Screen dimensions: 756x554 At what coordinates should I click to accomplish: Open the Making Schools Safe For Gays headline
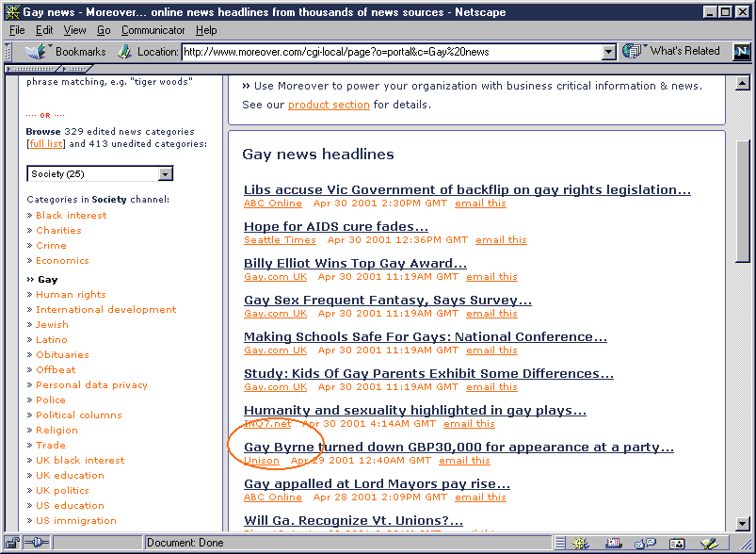coord(426,336)
